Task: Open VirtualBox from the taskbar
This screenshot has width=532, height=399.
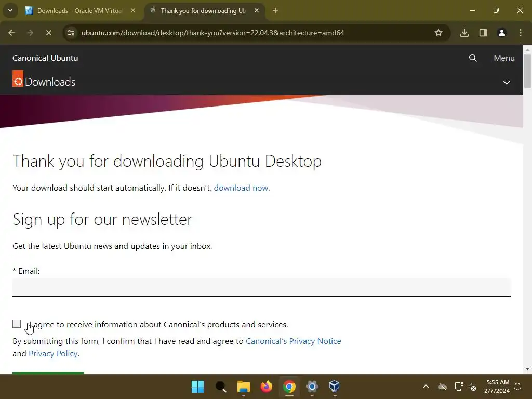Action: [x=335, y=387]
